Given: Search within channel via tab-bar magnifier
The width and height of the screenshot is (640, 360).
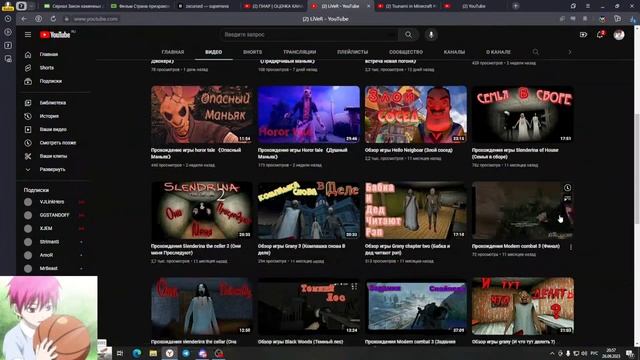Looking at the screenshot, I should point(536,52).
